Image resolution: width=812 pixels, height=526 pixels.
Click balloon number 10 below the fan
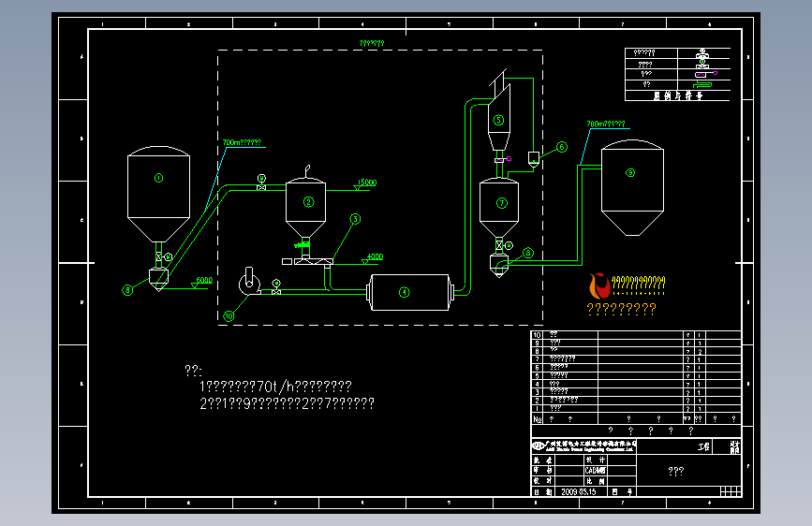click(x=229, y=315)
